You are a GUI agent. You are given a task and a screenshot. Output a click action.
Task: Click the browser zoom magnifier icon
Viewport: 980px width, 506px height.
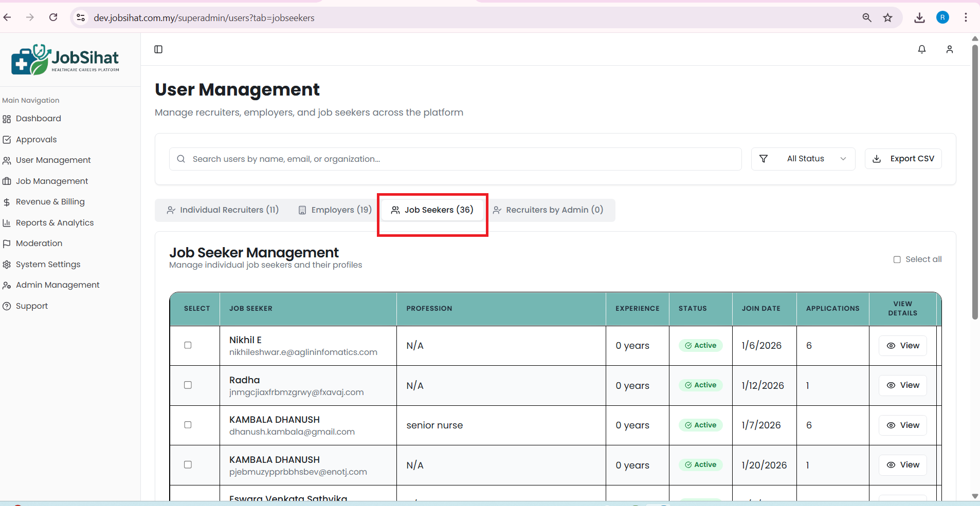pyautogui.click(x=867, y=18)
